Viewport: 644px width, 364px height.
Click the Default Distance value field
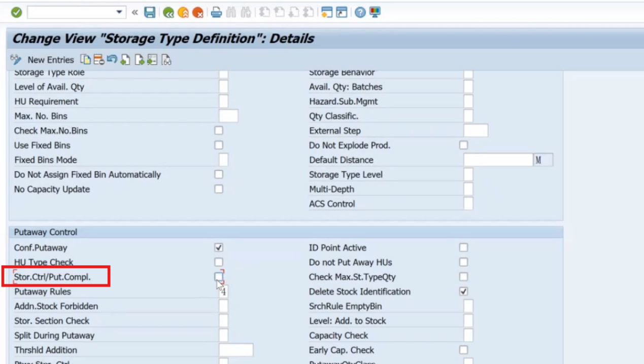[498, 160]
